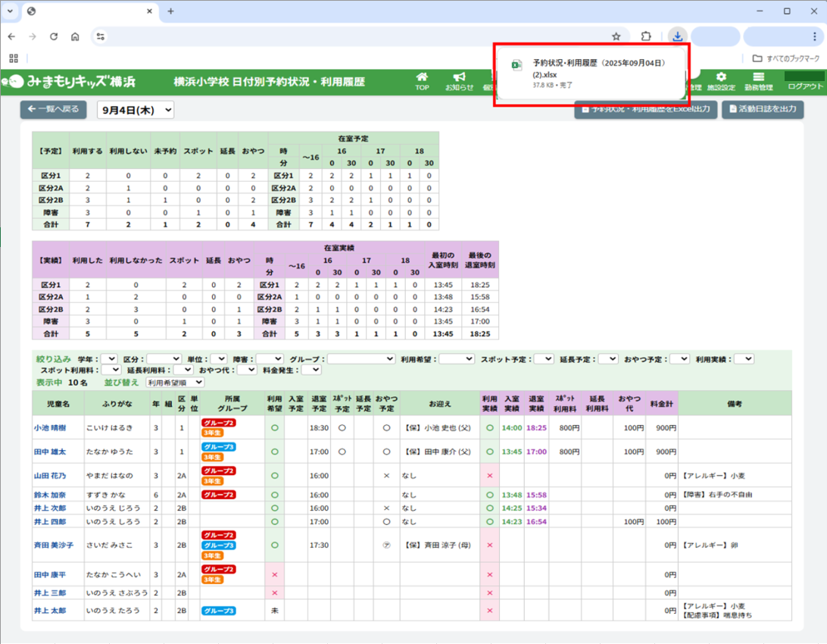Click 活動日誌を出力 button
827x644 pixels.
(762, 109)
